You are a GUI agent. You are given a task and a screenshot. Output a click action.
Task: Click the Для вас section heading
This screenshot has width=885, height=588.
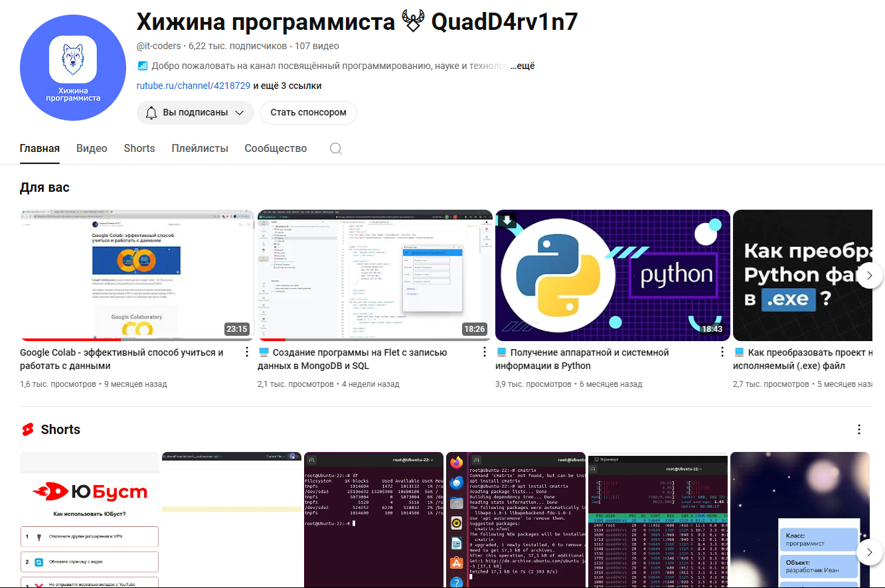pos(44,187)
